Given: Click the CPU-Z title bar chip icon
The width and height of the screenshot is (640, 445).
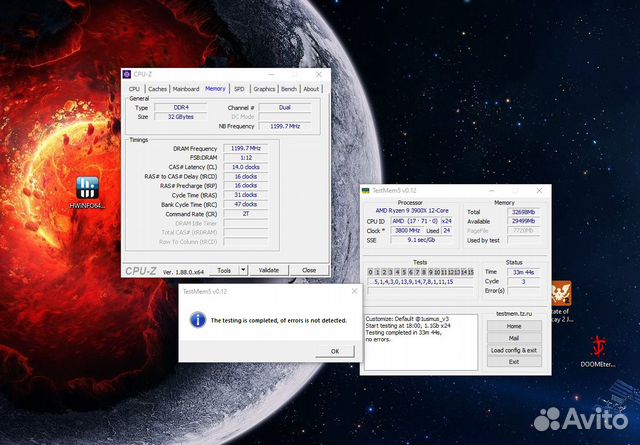Looking at the screenshot, I should (127, 74).
